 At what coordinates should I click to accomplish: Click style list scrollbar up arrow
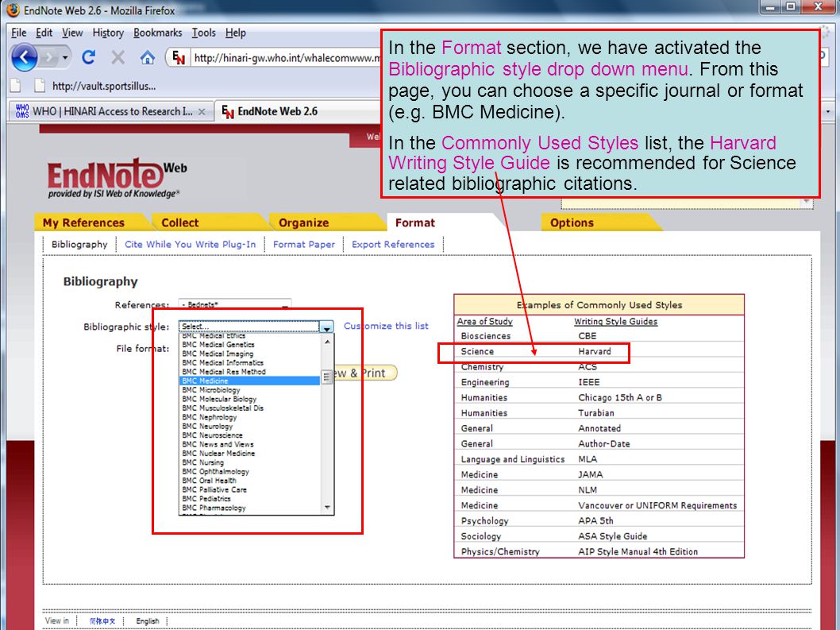point(327,341)
